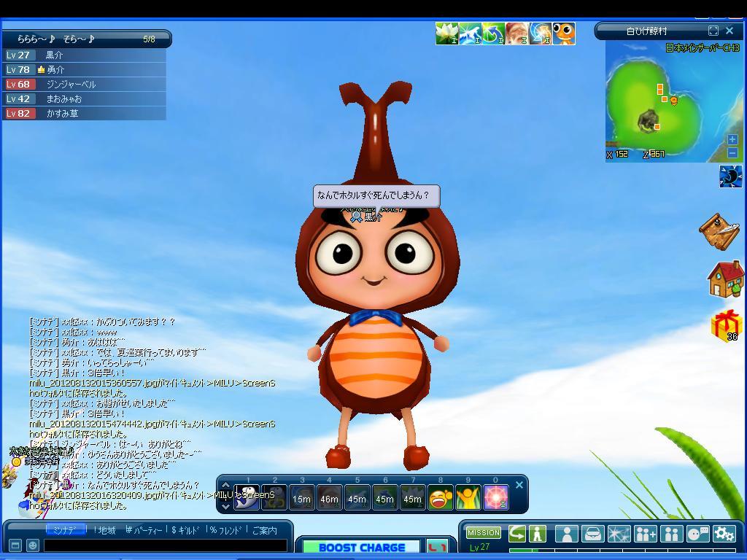Viewport: 747px width, 560px height.
Task: Click the swirling blue arrow buff icon
Action: coord(541,34)
